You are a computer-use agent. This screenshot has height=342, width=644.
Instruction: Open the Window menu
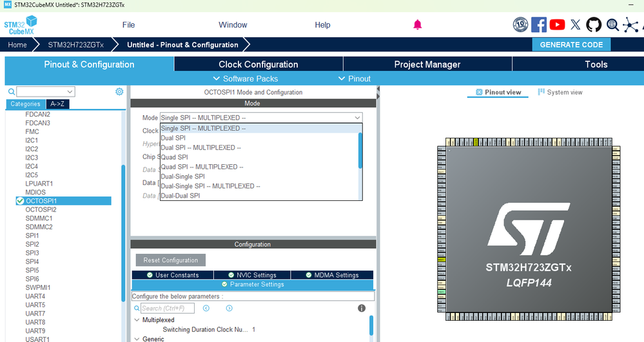coord(233,24)
